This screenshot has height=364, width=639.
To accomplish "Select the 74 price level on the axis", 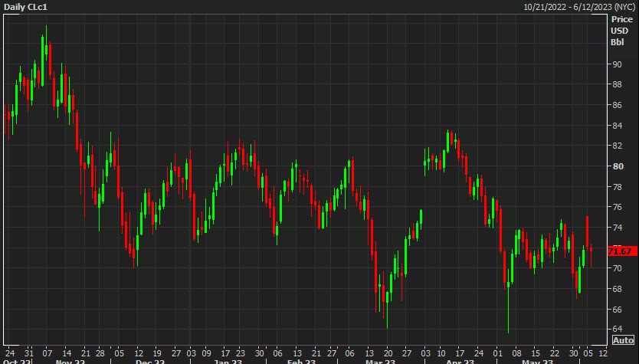I will pyautogui.click(x=617, y=228).
